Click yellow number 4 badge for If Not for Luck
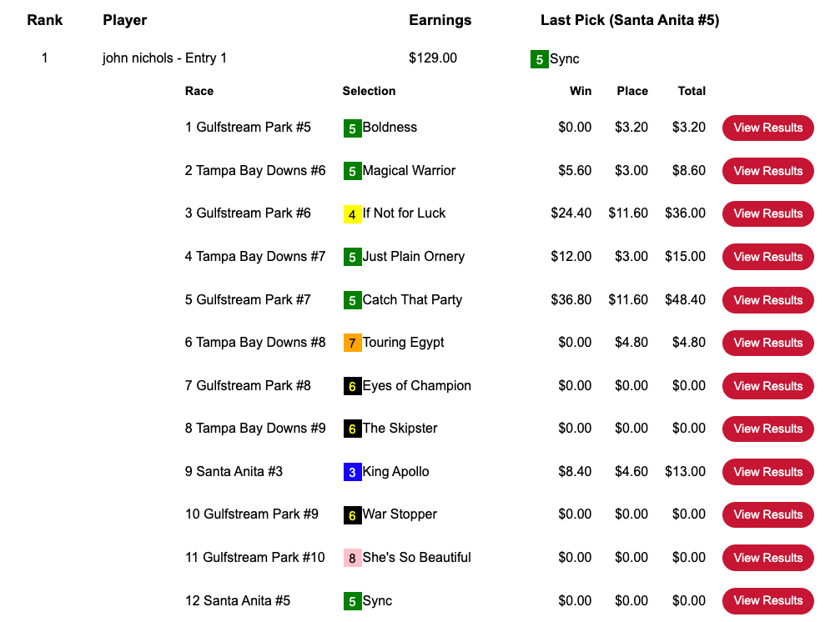This screenshot has height=622, width=840. click(352, 214)
